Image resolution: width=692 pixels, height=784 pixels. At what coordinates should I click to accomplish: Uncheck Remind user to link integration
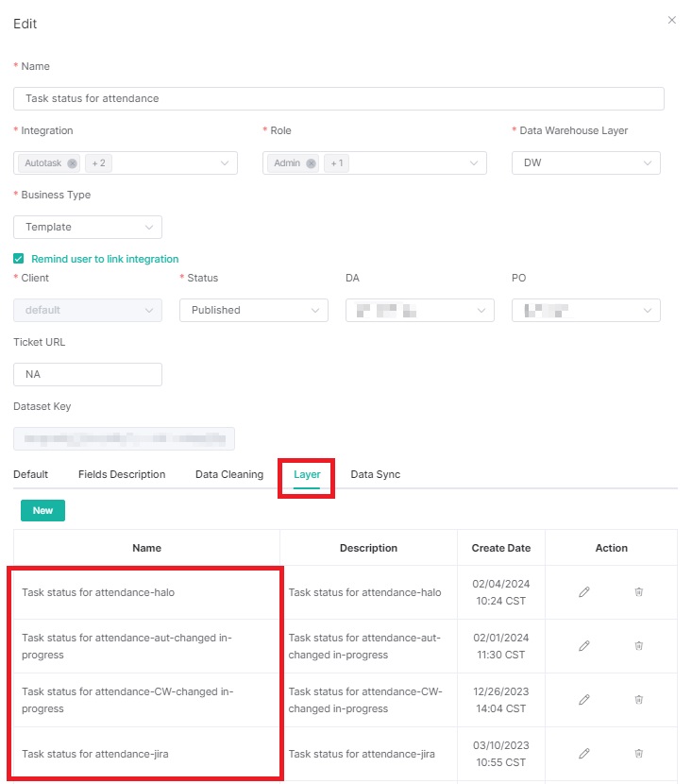pyautogui.click(x=16, y=258)
